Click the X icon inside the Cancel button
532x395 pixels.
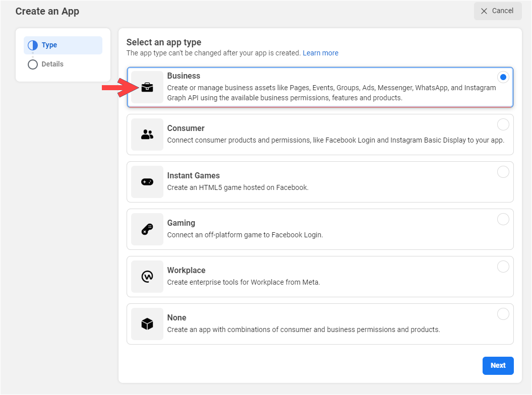pyautogui.click(x=485, y=11)
